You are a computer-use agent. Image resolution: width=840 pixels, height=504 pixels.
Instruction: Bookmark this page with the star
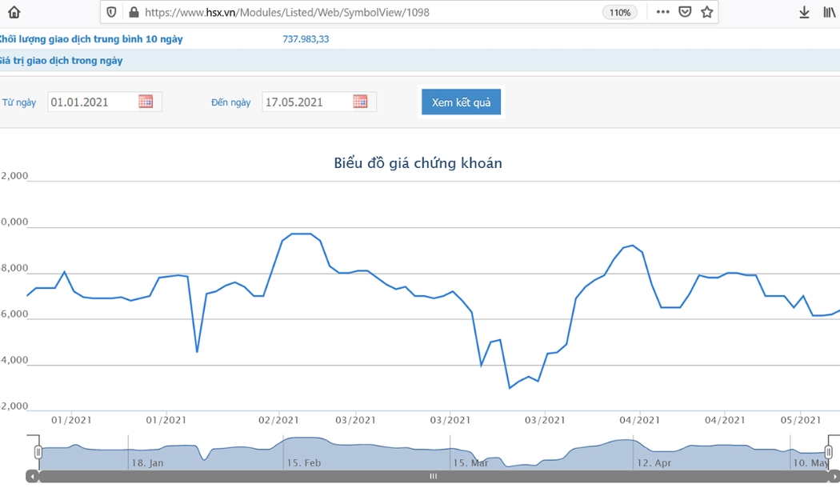tap(707, 12)
